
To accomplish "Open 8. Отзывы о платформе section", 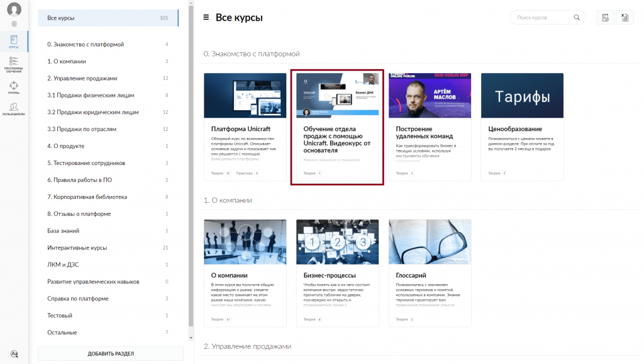I will tap(108, 214).
